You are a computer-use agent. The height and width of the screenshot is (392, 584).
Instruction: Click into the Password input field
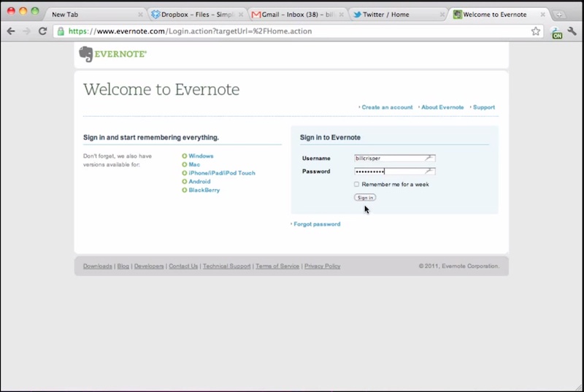tap(387, 172)
